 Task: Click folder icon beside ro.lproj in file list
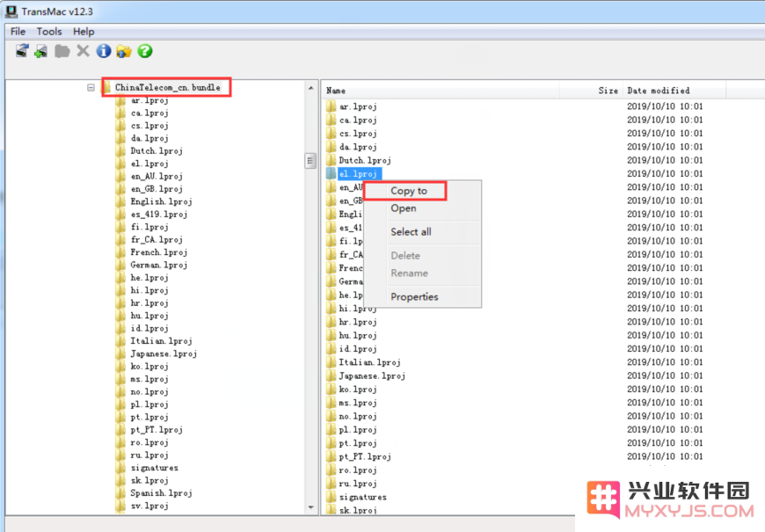(331, 470)
